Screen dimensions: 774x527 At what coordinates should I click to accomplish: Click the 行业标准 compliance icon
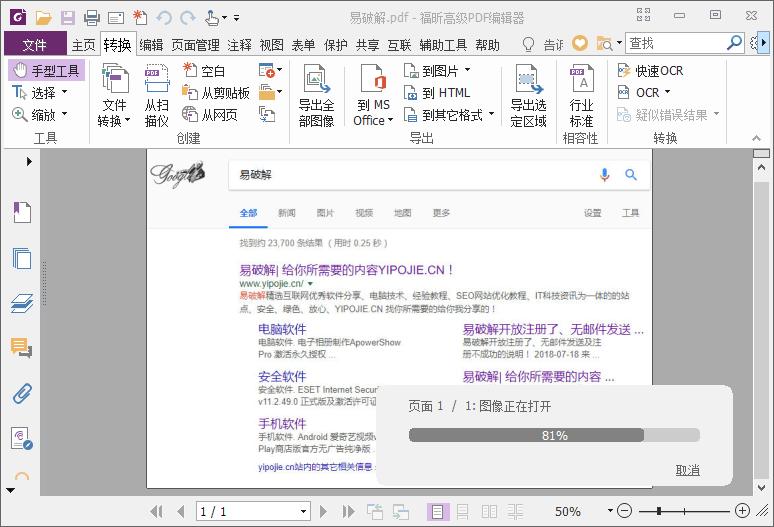point(581,96)
